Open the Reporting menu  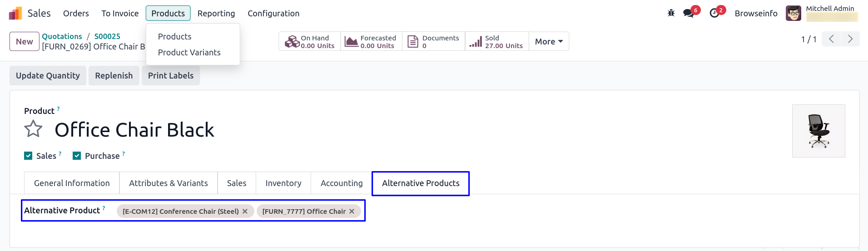click(216, 14)
